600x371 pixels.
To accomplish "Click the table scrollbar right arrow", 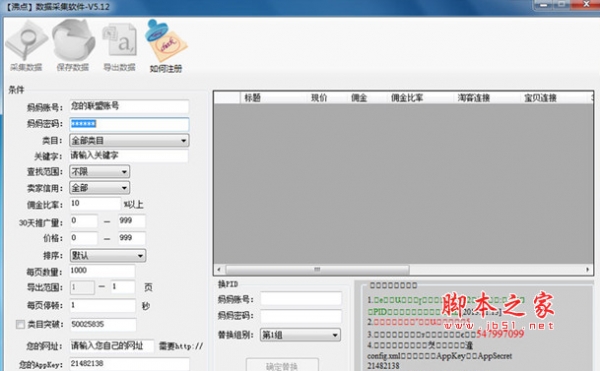I will 587,270.
